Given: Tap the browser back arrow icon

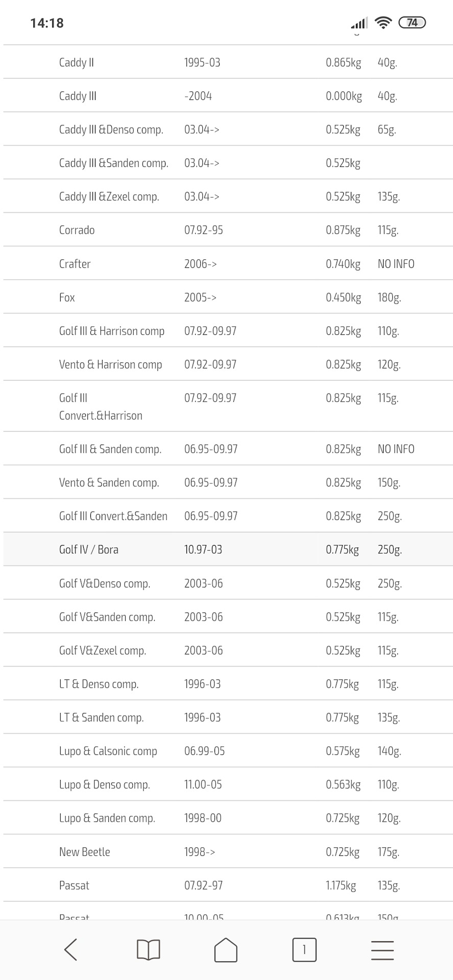Looking at the screenshot, I should (71, 950).
